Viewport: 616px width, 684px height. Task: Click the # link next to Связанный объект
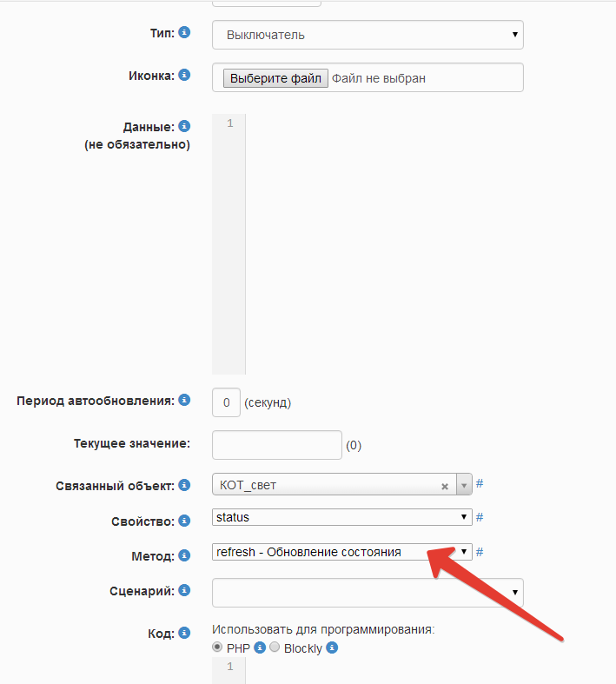point(480,483)
